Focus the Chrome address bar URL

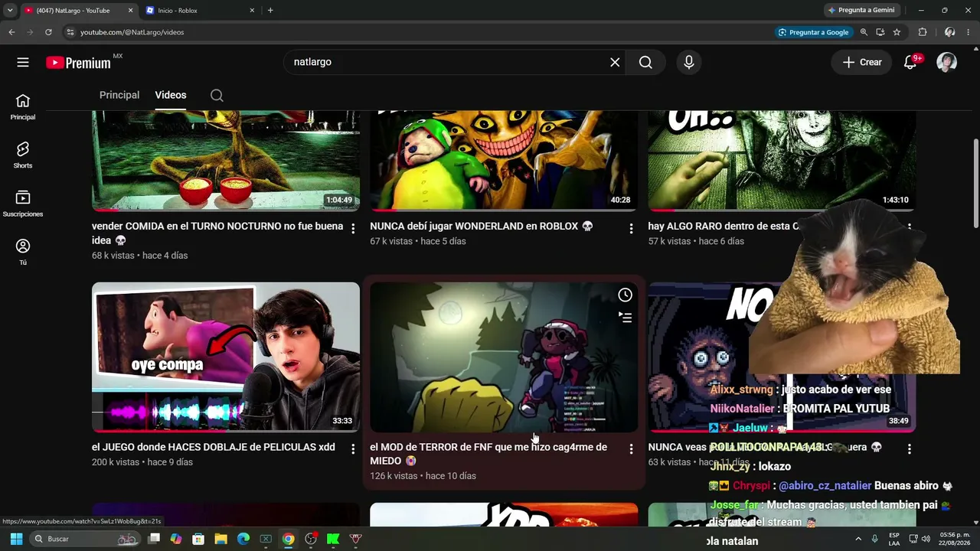coord(132,32)
